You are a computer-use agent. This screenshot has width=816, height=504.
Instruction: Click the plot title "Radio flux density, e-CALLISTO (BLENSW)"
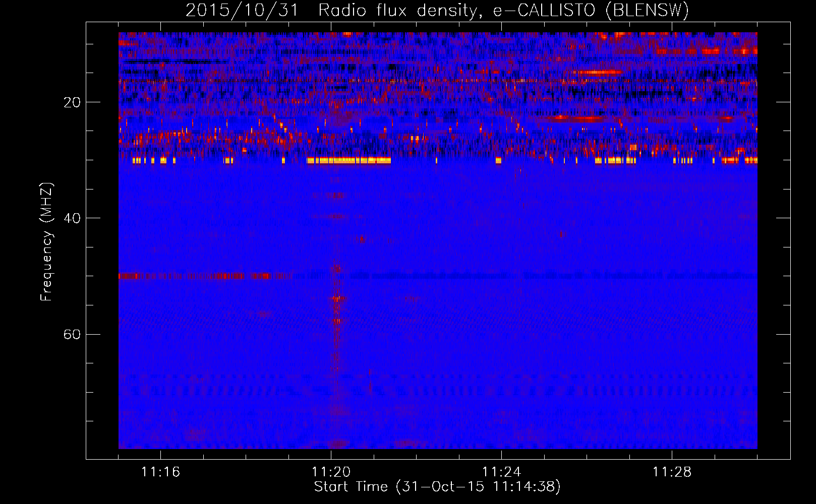503,11
